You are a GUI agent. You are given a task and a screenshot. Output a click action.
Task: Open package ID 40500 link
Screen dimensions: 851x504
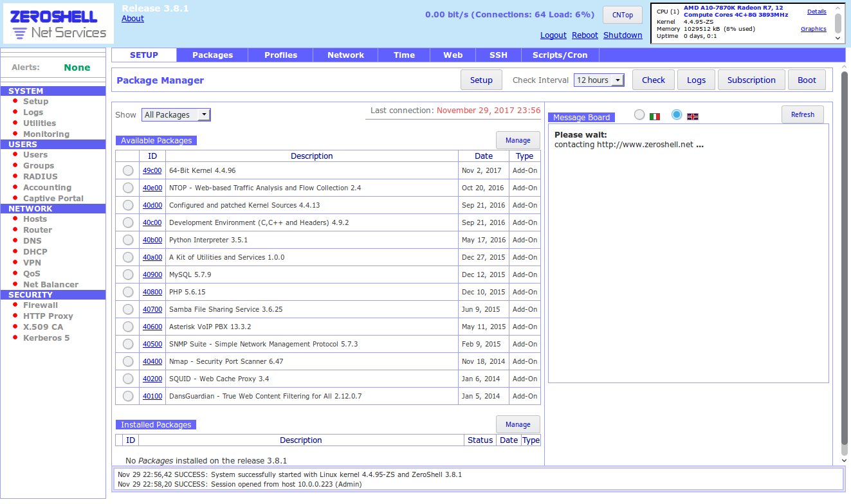(x=152, y=344)
